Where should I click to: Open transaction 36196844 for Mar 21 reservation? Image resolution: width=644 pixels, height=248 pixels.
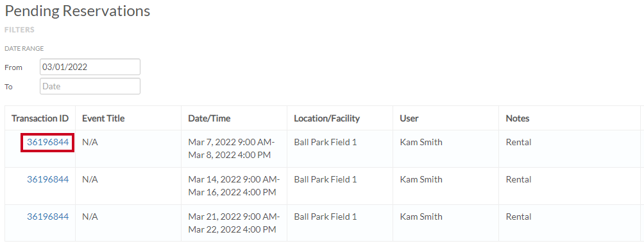click(x=47, y=217)
